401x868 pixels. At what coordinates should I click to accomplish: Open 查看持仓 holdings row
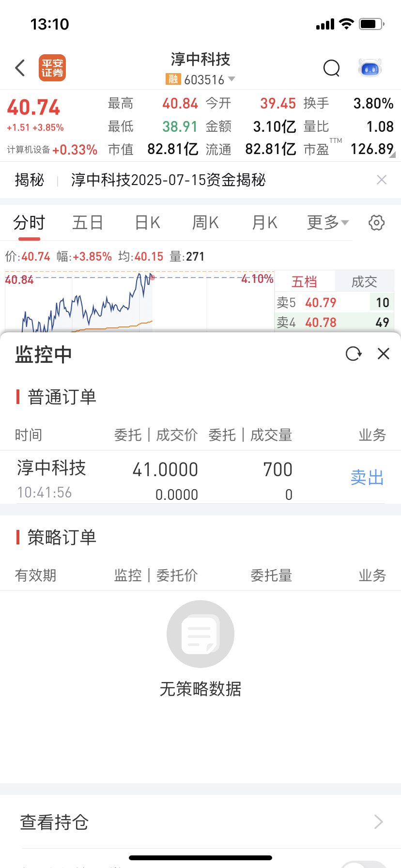coord(200,822)
